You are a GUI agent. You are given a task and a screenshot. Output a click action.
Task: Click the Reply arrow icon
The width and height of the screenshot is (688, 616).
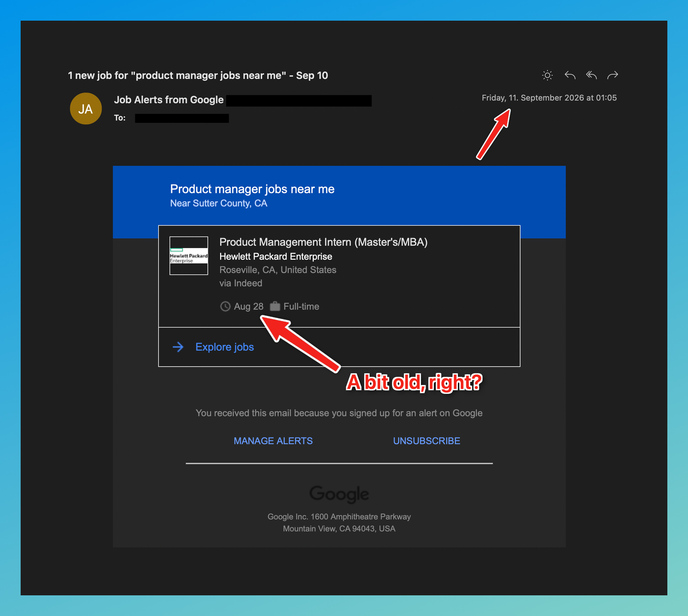570,75
